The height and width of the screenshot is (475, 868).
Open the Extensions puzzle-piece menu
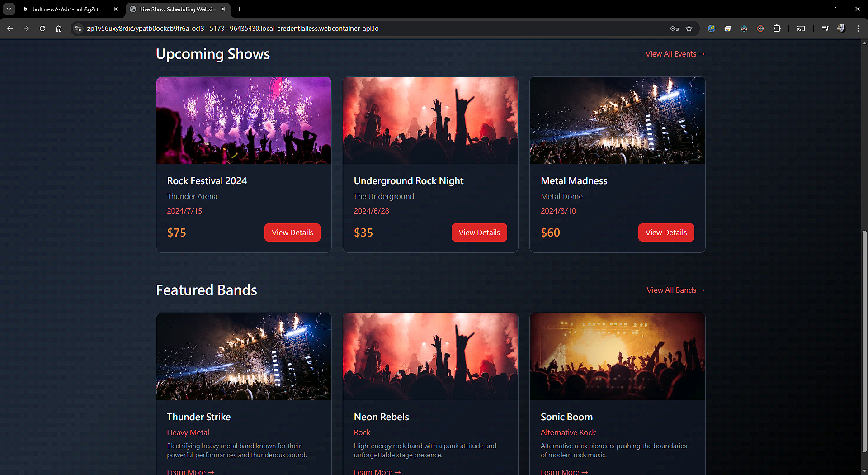(777, 28)
